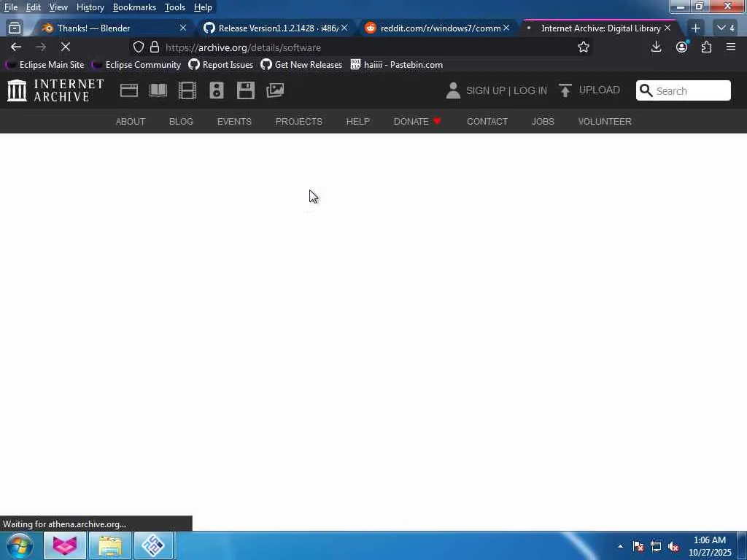Viewport: 747px width, 560px height.
Task: Open tracking protection shield icon
Action: tap(138, 47)
